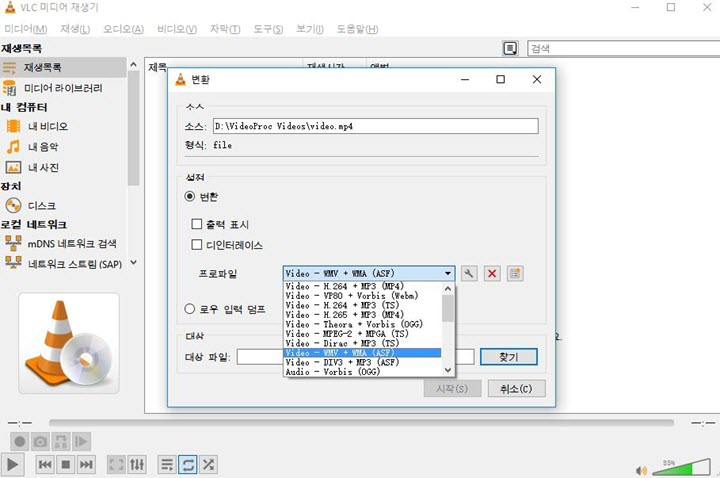Select highlighted Video - WMV + WMA (ASF) option
The height and width of the screenshot is (478, 720).
coord(362,353)
